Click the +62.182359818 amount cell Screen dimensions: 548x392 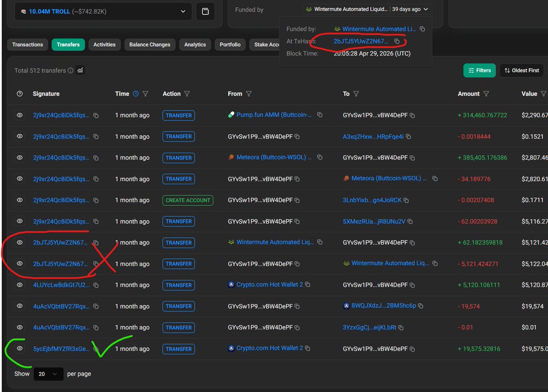pos(480,242)
